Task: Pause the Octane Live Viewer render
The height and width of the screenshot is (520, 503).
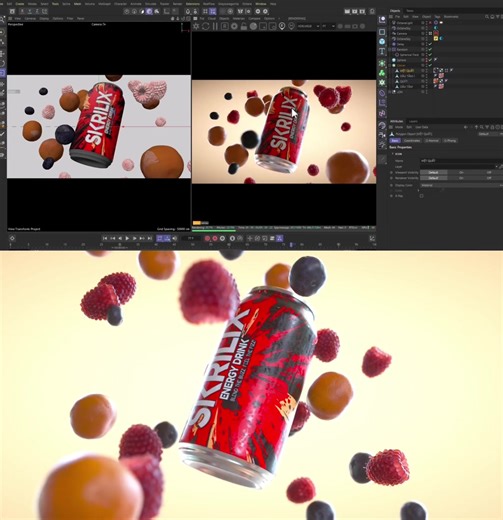Action: point(215,26)
